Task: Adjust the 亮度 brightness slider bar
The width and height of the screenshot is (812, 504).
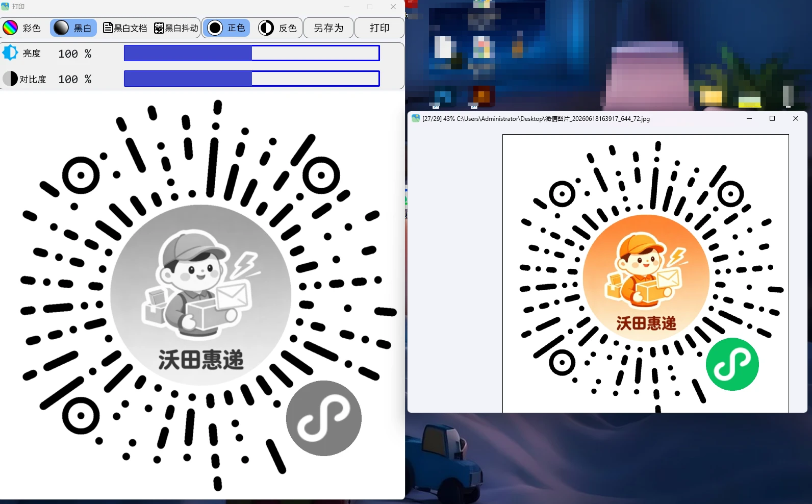Action: (x=251, y=53)
